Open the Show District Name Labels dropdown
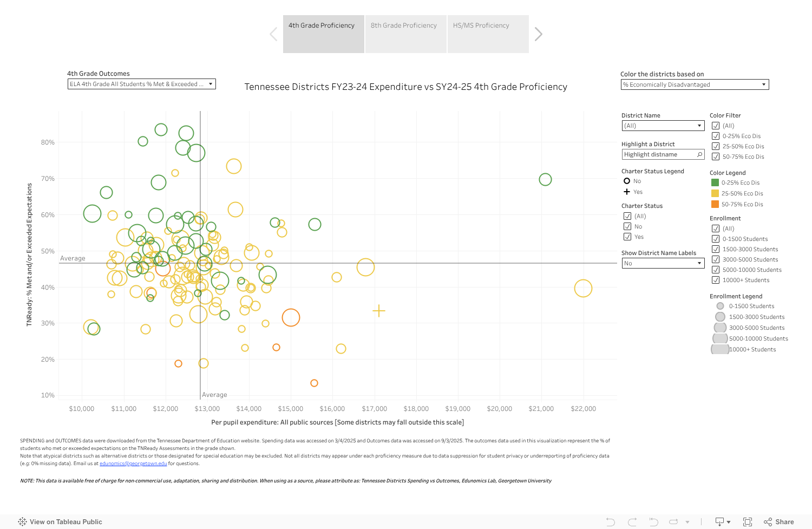 [x=663, y=263]
